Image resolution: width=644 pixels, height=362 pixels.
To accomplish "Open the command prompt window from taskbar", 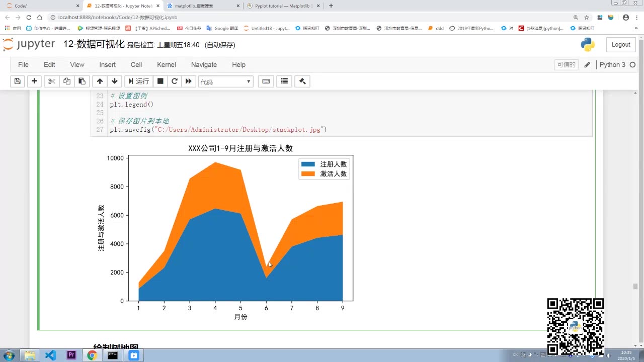I will [113, 355].
